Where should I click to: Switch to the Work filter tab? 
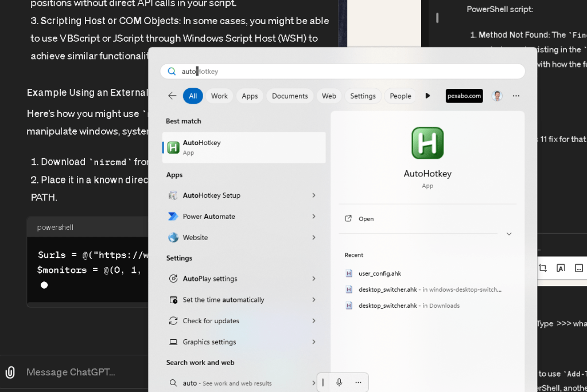tap(219, 96)
